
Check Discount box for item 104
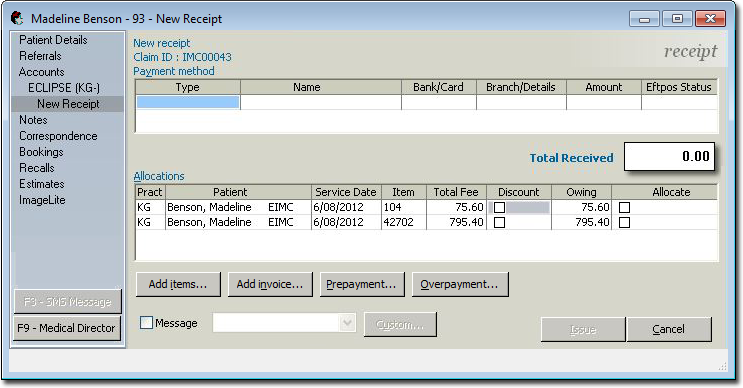[499, 207]
